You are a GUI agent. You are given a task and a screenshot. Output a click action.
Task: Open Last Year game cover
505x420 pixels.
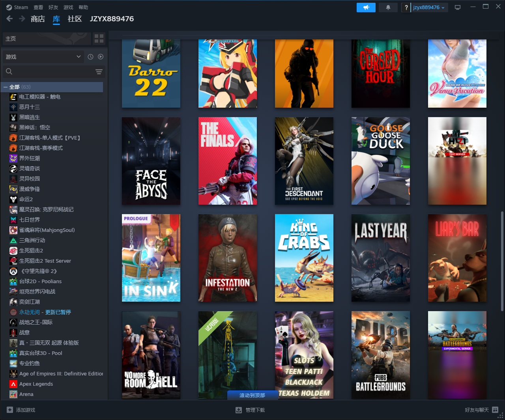(381, 258)
